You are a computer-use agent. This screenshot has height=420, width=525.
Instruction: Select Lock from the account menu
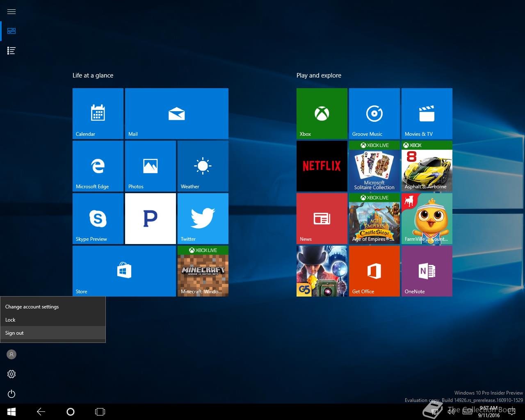(53, 320)
